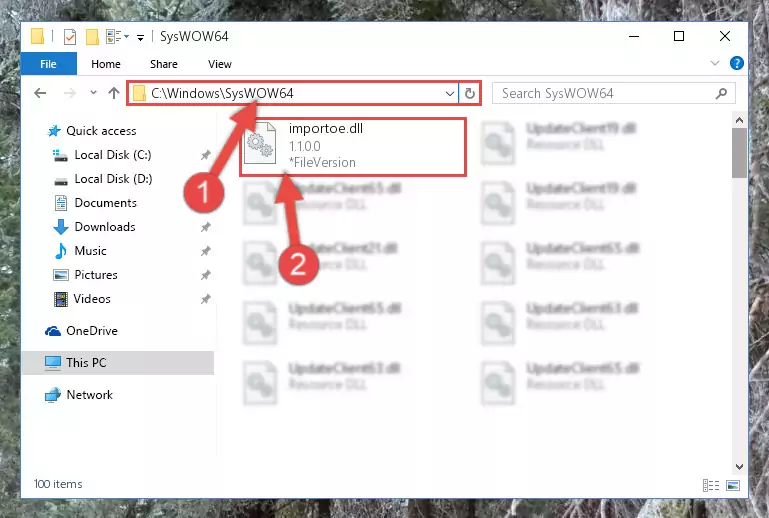Close the SysWOW64 window
This screenshot has height=518, width=769.
pos(724,36)
